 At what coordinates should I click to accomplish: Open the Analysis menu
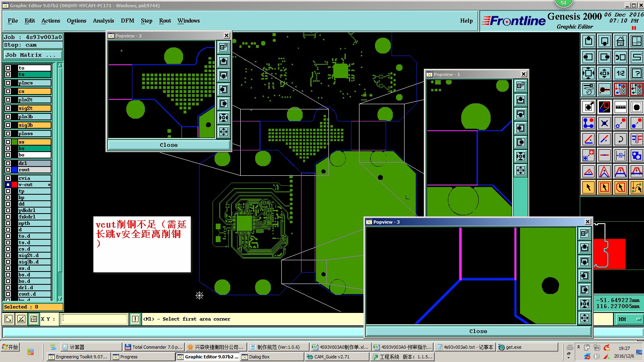[103, 21]
